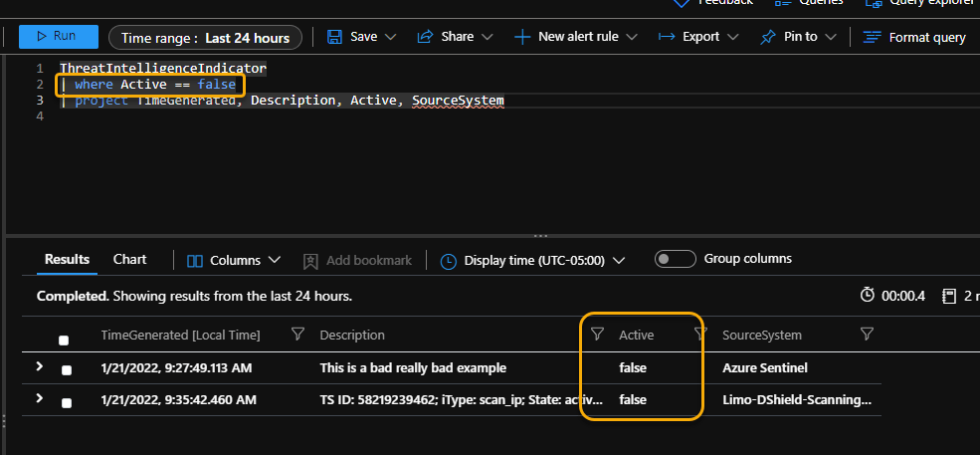Click the Columns layout icon

point(195,261)
